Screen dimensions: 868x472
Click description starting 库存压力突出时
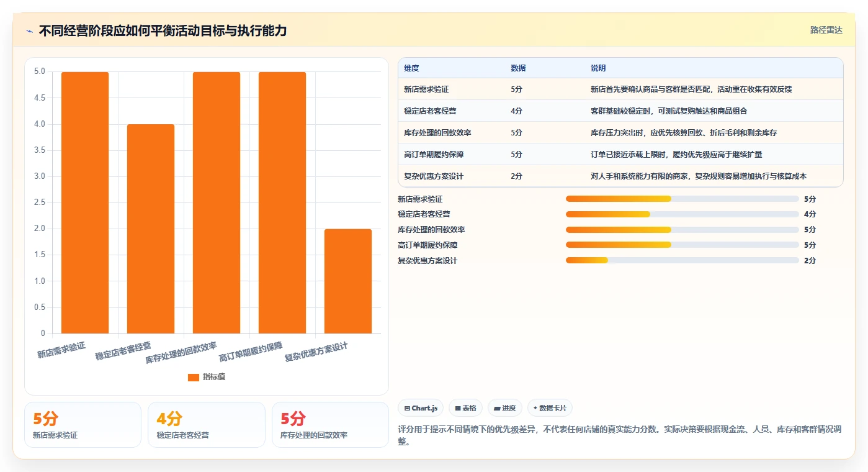[x=684, y=133]
